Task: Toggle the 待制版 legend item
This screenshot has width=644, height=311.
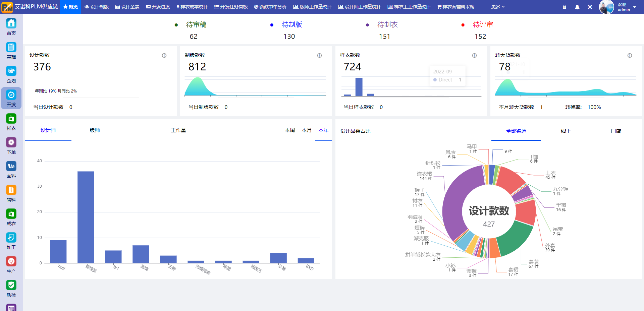Action: (x=291, y=25)
